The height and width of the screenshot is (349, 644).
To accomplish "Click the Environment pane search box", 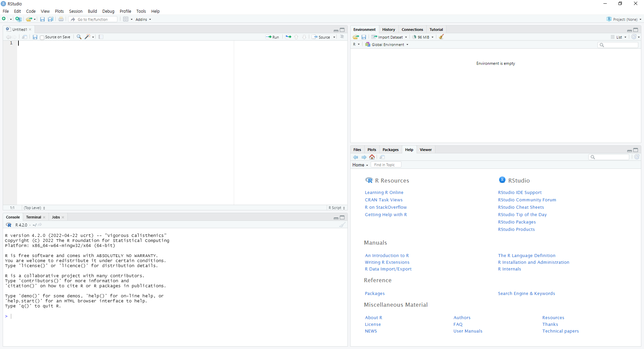I will (618, 45).
